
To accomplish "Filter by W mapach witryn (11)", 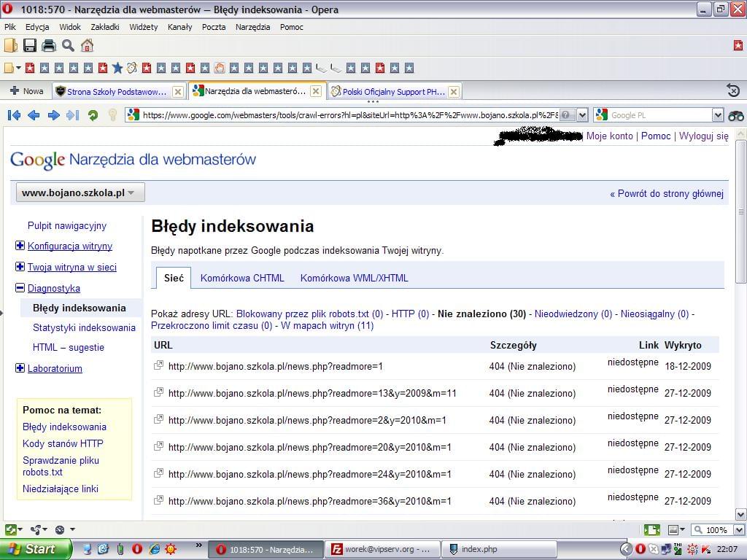I will (328, 326).
